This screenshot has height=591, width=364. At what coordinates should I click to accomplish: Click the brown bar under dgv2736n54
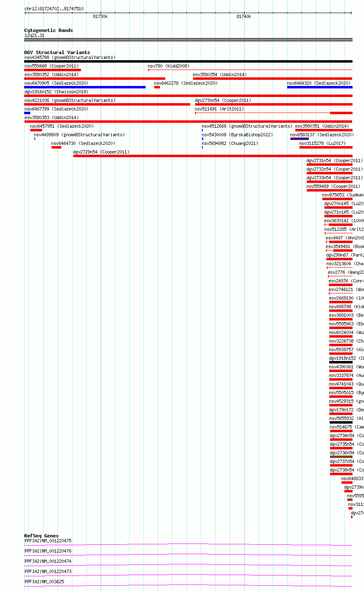341,457
